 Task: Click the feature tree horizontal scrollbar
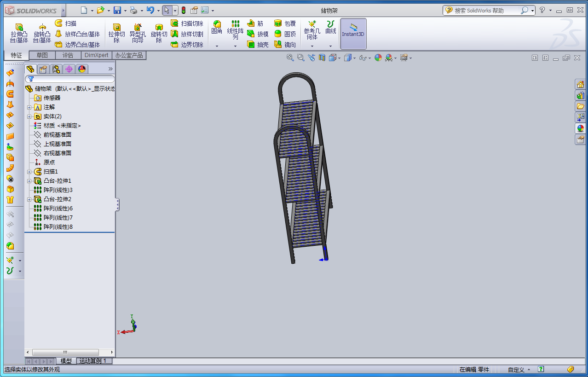tap(66, 352)
